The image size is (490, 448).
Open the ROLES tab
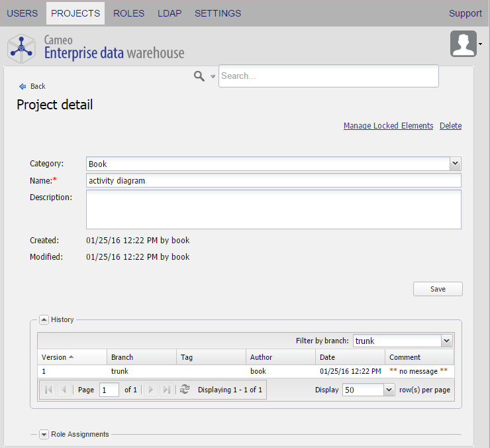coord(128,13)
